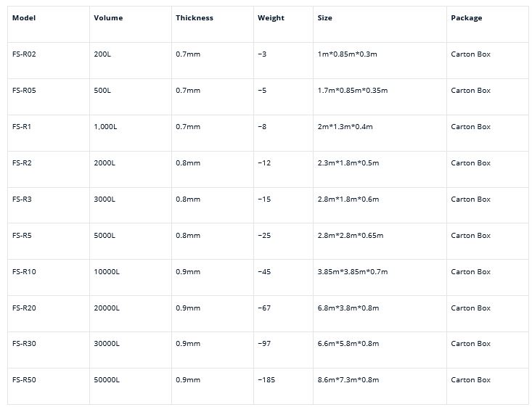Click Carton Box in the FS-R50 row
Screen dimensions: 532x420
click(470, 380)
